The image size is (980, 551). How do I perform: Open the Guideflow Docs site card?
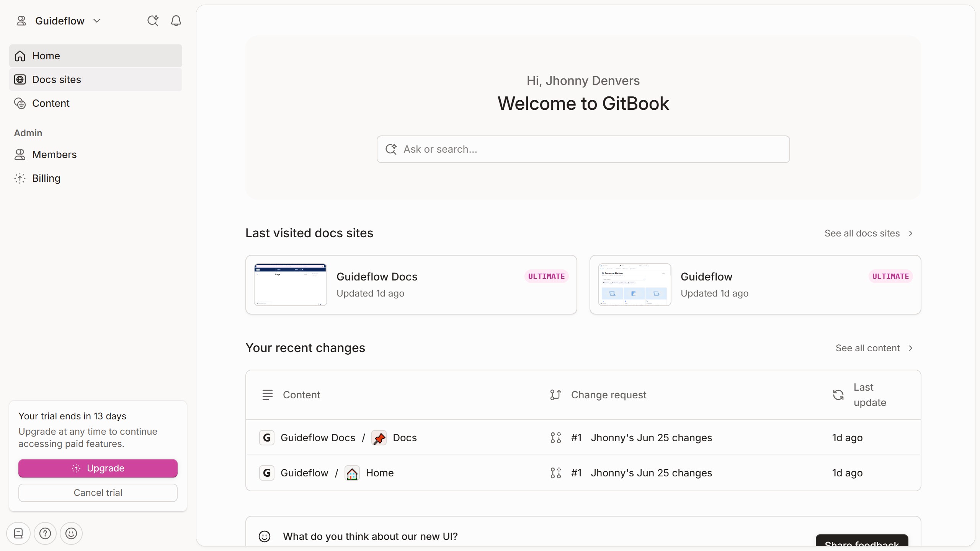(411, 285)
